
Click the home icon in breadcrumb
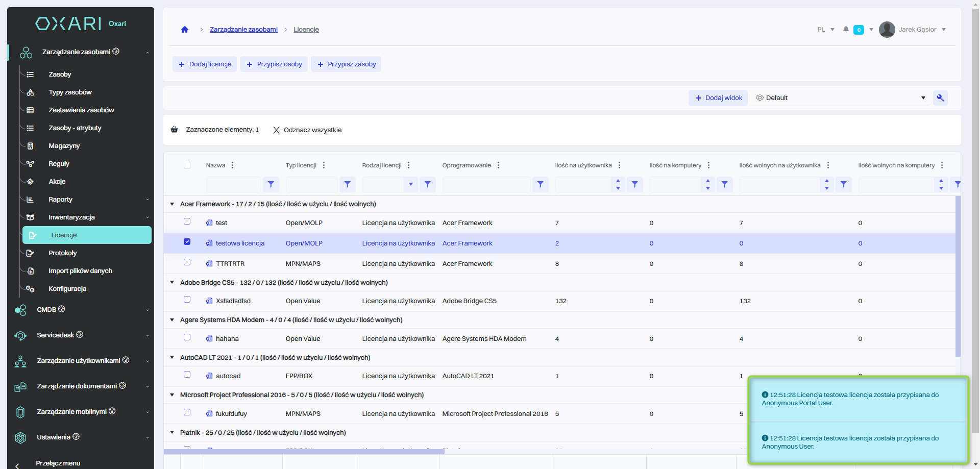(x=185, y=30)
